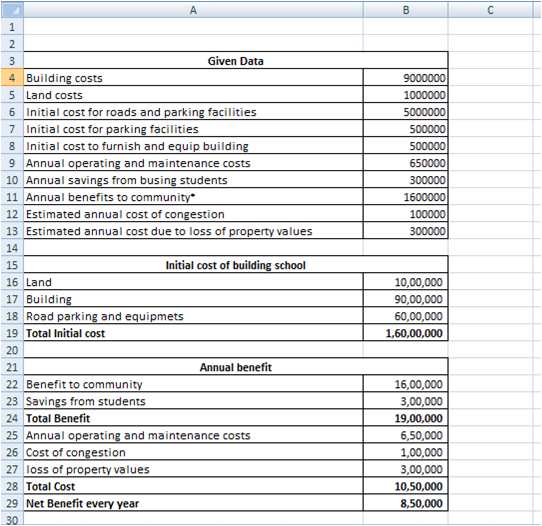
Task: Select row 29 header
Action: (12, 503)
